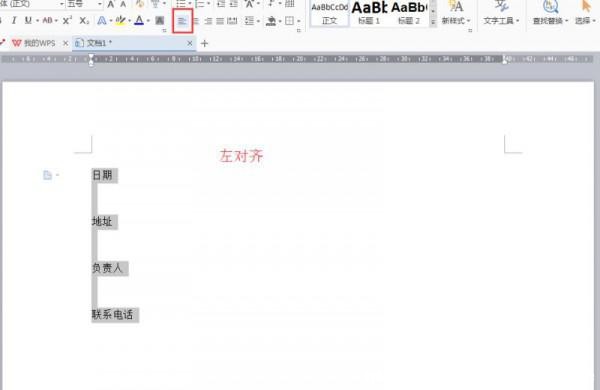Apply the 标题 1 heading style
This screenshot has height=390, width=600.
tap(369, 13)
